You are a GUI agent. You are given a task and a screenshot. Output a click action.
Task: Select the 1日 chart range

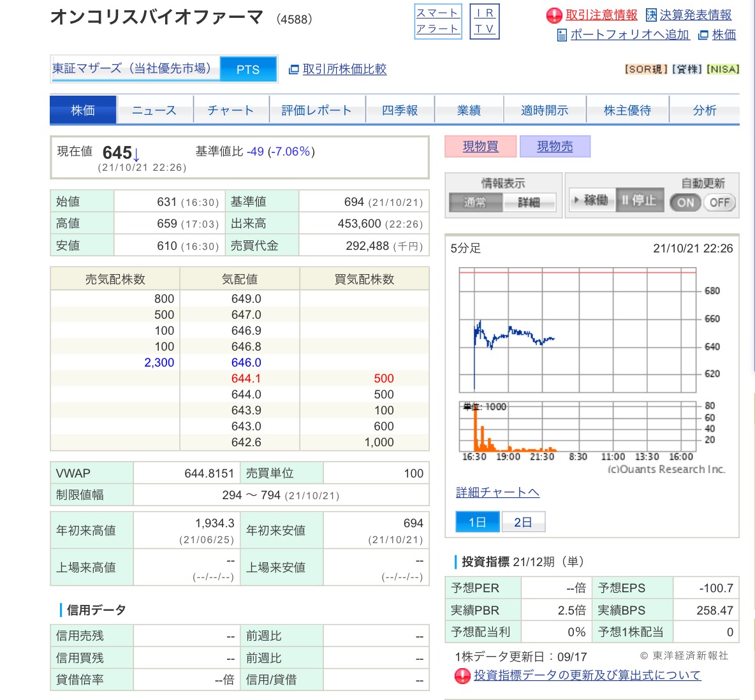pos(477,522)
